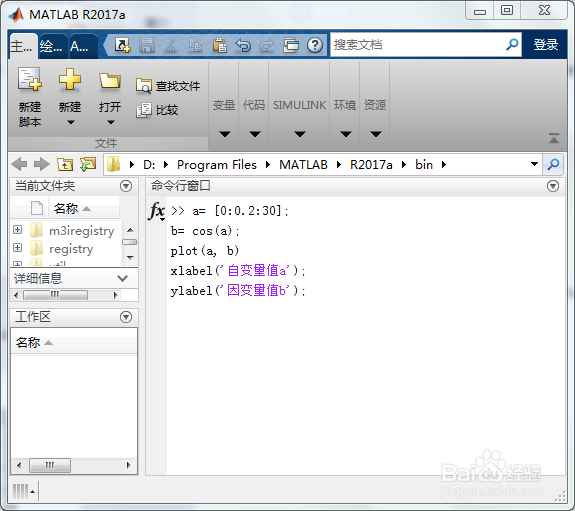This screenshot has height=511, width=575.
Task: Open Workspace (工作区) panel actions menu
Action: pos(126,317)
